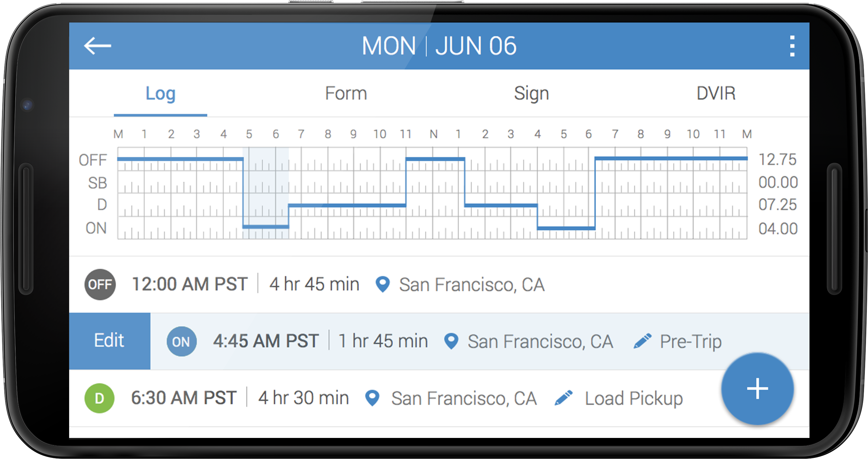Select the green D driving badge
868x459 pixels.
99,398
